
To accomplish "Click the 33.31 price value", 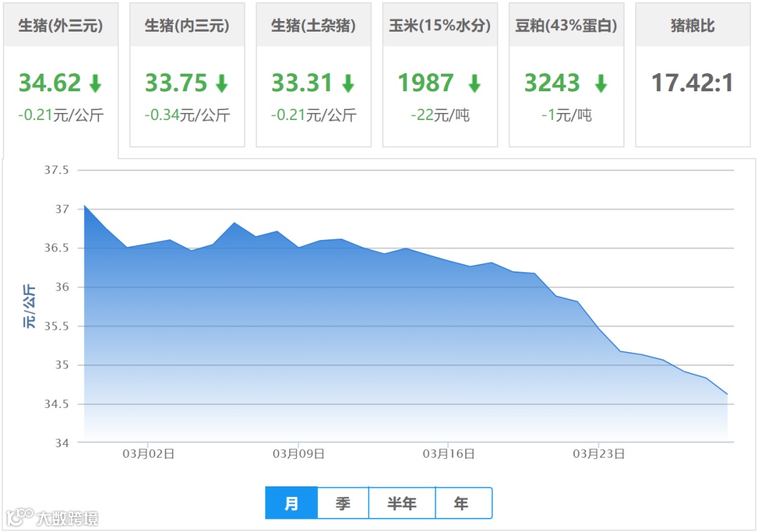I will tap(302, 83).
